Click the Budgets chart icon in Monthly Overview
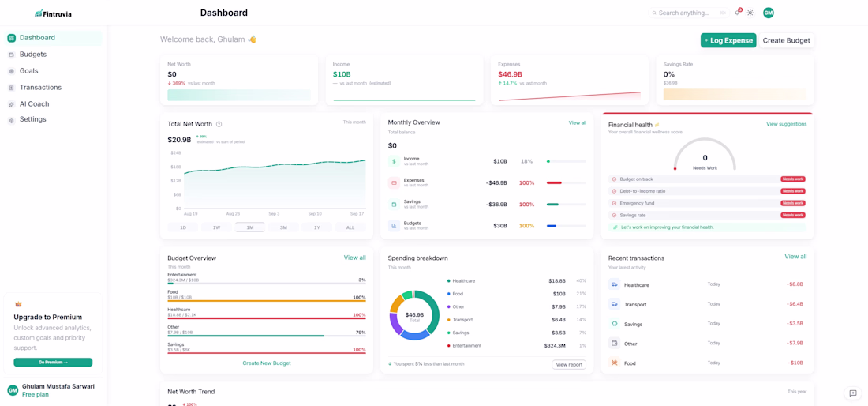The image size is (868, 406). 394,225
